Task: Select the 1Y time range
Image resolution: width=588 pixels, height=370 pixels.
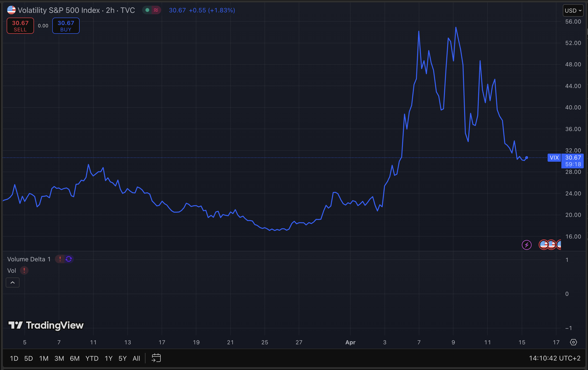Action: tap(108, 358)
